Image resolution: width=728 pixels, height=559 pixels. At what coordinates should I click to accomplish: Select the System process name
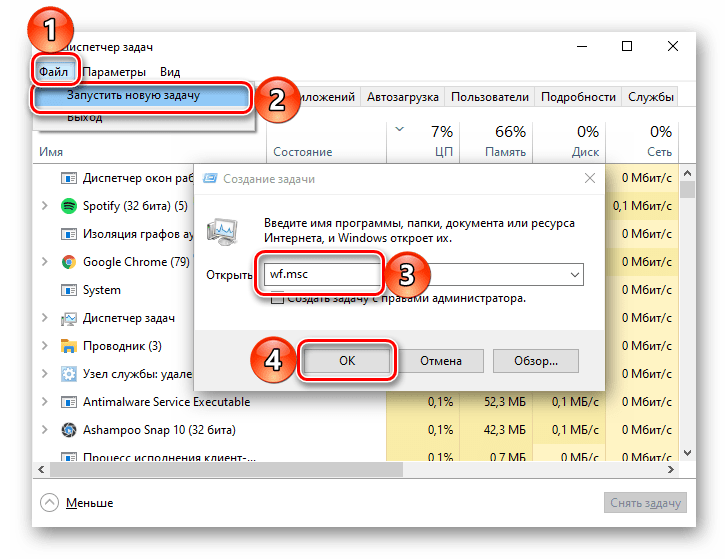102,290
